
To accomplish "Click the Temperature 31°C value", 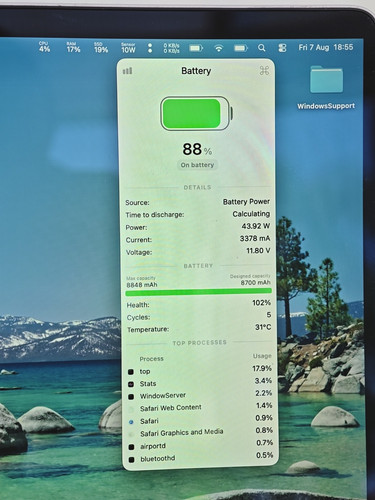I will (263, 327).
